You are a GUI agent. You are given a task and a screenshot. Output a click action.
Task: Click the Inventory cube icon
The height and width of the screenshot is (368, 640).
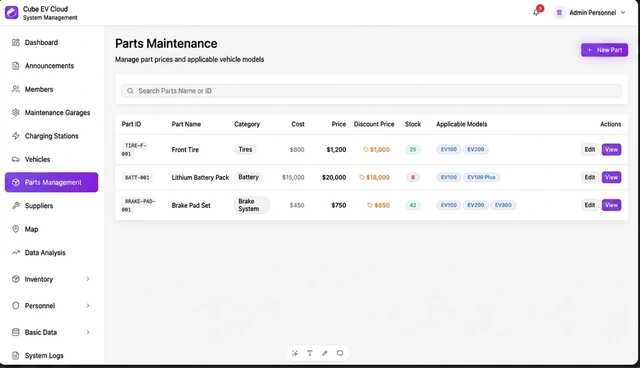(x=16, y=279)
